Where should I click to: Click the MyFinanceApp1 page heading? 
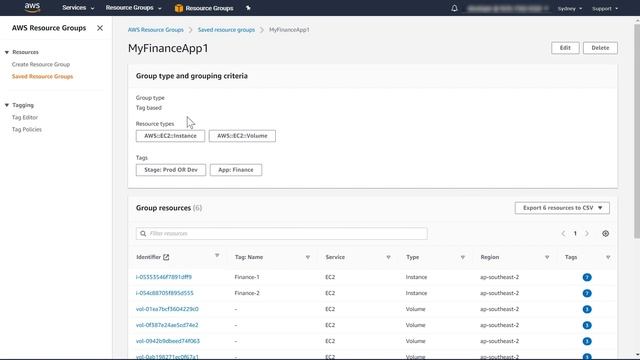pos(168,48)
